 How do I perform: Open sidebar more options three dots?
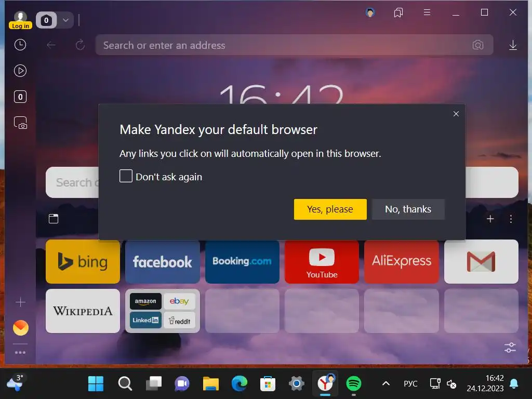pyautogui.click(x=20, y=353)
